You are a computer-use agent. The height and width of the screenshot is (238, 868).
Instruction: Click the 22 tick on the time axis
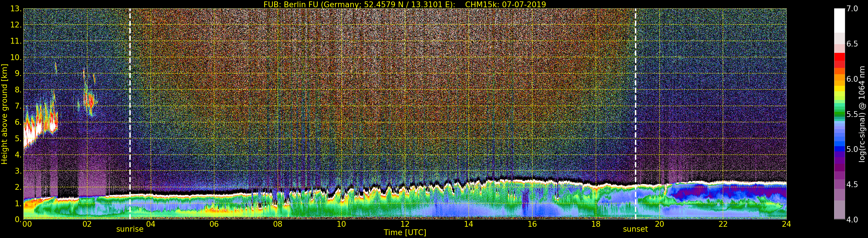click(723, 224)
